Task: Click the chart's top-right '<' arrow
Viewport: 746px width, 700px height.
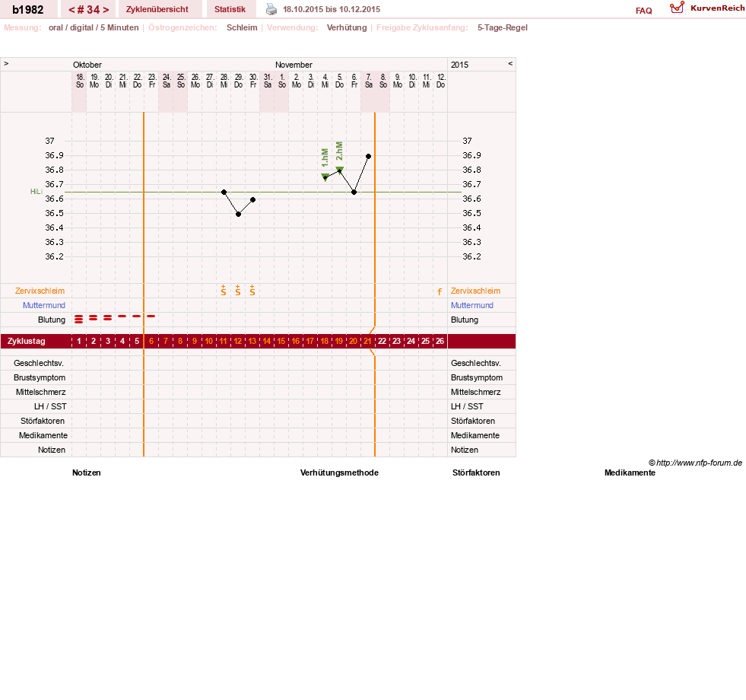Action: [x=510, y=63]
